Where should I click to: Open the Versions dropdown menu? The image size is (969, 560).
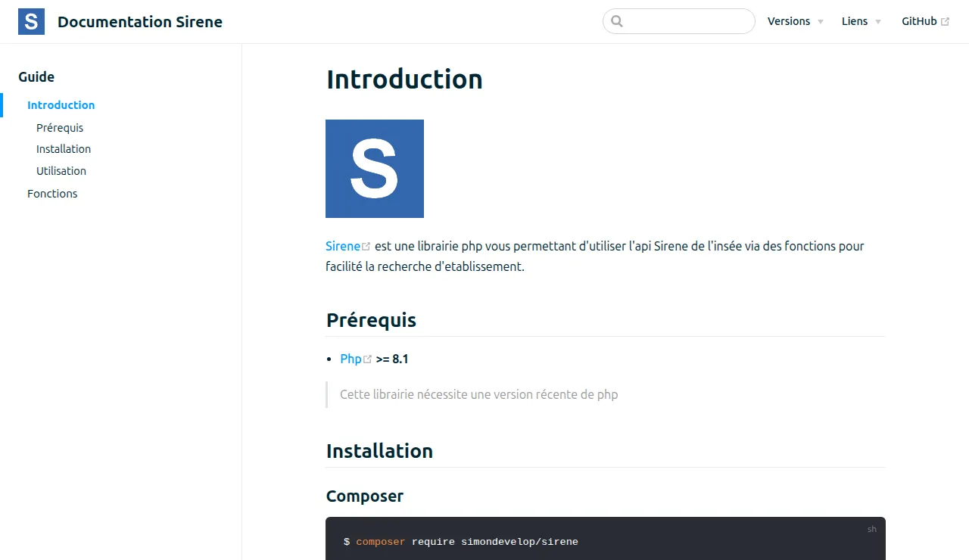coord(796,21)
